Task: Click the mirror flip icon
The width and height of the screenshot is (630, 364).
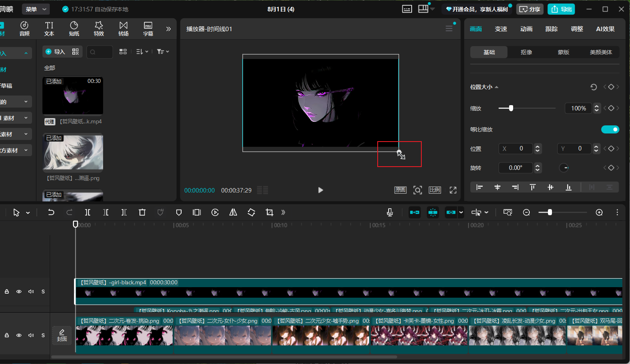Action: click(x=233, y=212)
